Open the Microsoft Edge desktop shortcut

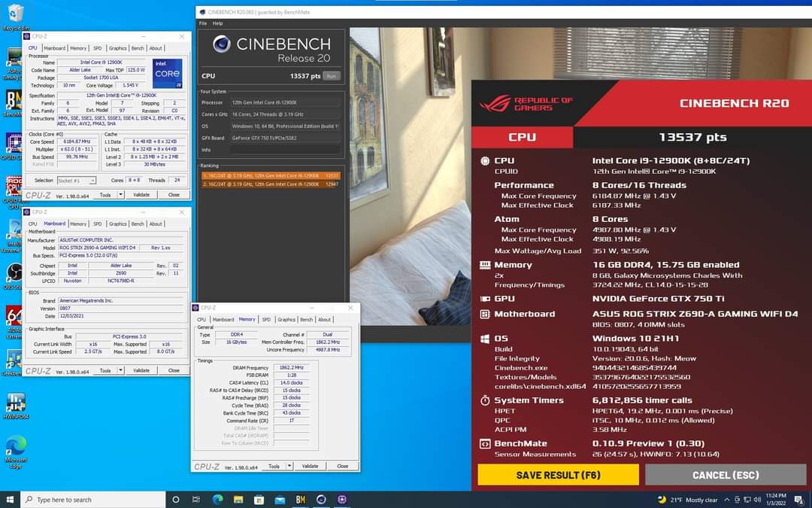(16, 452)
